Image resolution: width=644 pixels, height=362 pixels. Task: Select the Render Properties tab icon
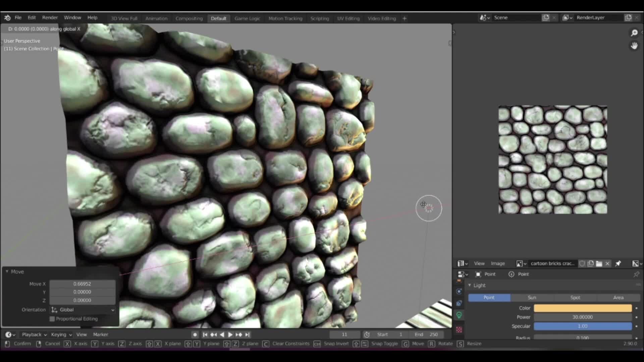pos(459,292)
